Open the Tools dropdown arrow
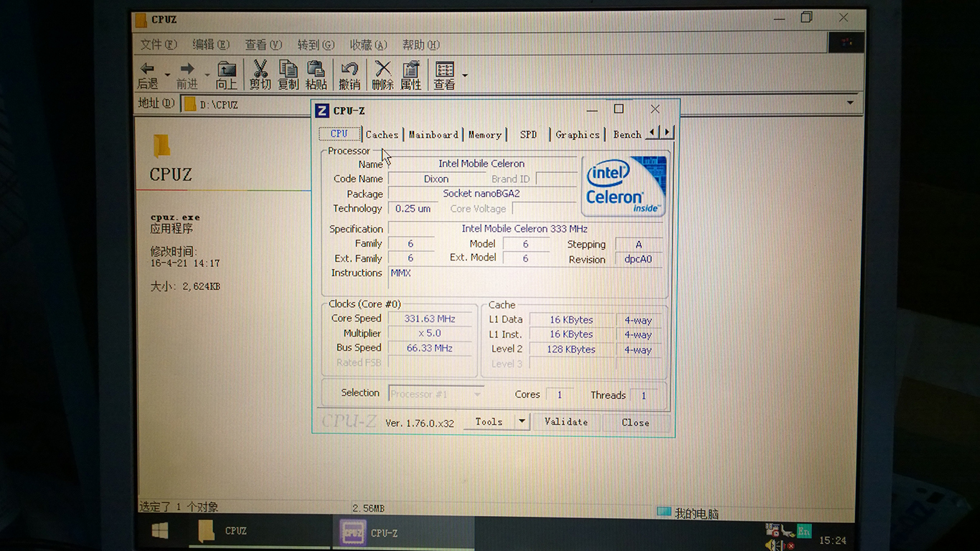Viewport: 980px width, 551px height. 522,422
